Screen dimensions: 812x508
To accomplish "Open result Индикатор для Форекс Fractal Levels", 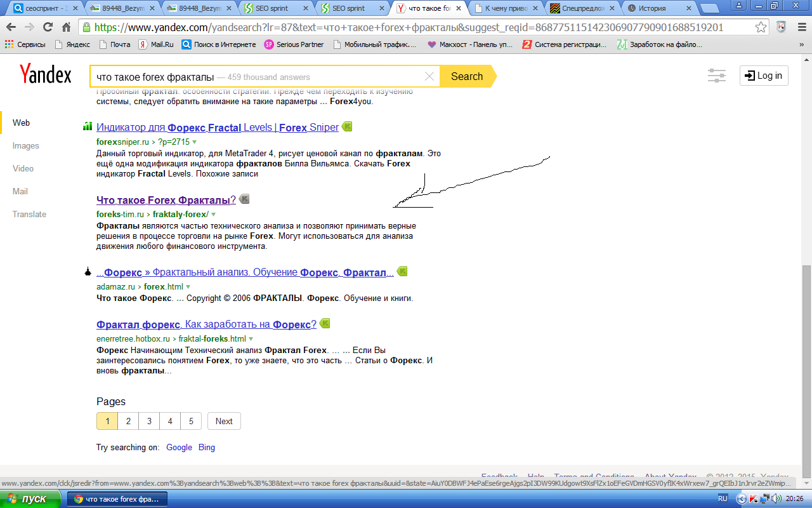I will [218, 128].
